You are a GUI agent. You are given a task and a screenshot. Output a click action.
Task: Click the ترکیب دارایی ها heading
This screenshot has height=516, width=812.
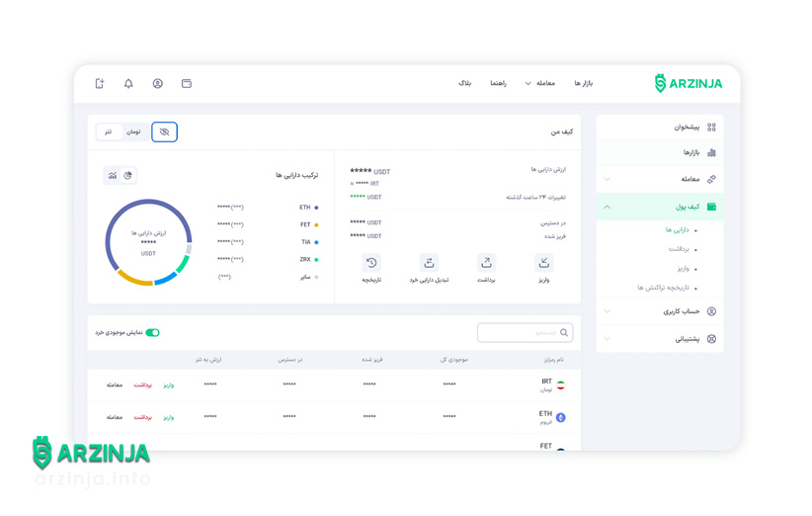296,175
